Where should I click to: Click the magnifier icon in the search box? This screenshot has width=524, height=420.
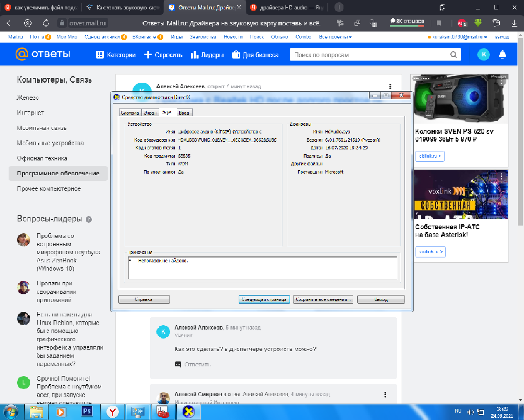[x=453, y=54]
